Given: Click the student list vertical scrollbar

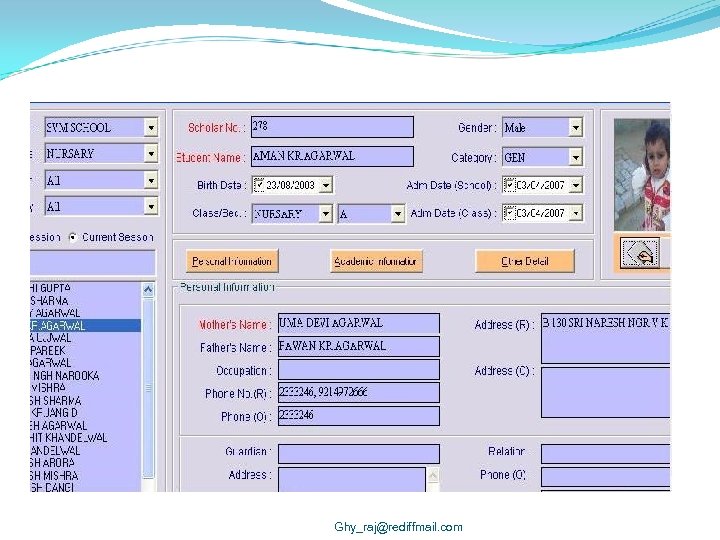Looking at the screenshot, I should click(x=148, y=388).
